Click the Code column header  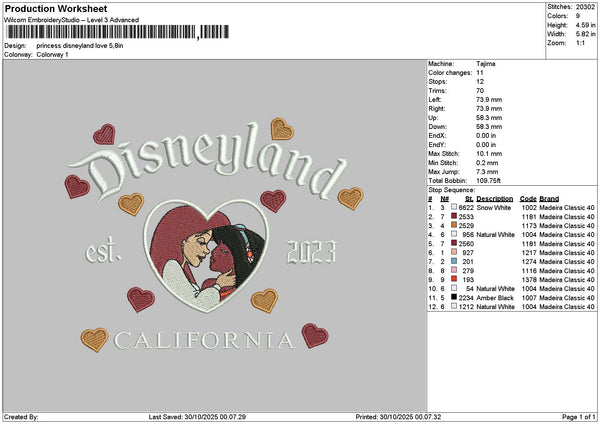(x=528, y=198)
